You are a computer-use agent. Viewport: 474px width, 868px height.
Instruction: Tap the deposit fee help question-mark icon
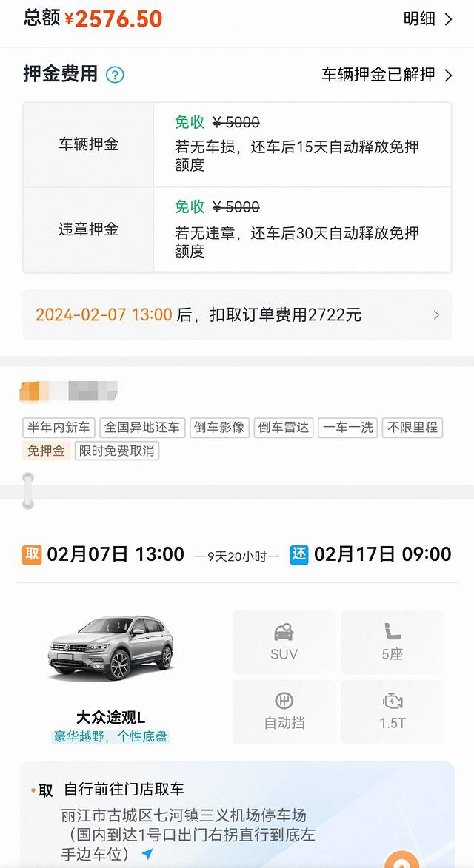[115, 75]
